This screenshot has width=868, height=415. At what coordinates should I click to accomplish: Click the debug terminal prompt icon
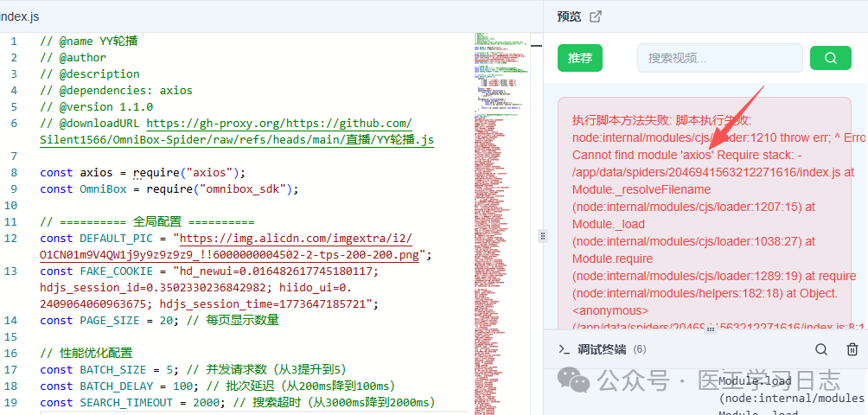564,349
